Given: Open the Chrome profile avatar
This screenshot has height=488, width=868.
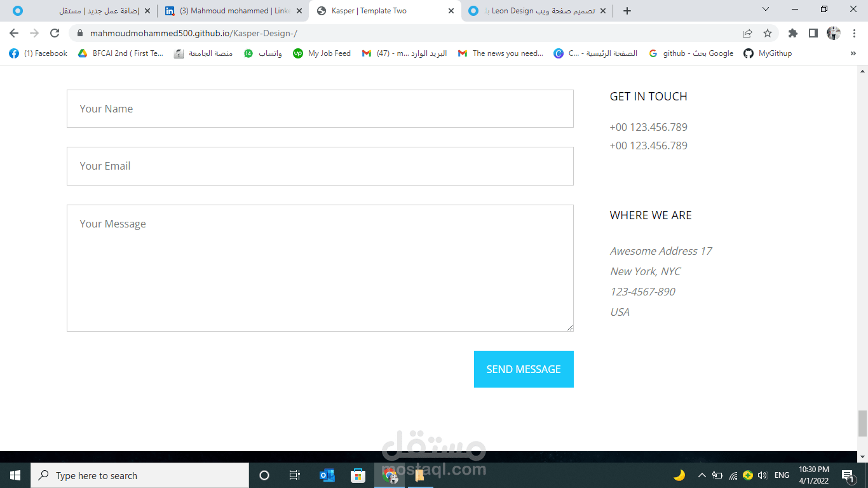Looking at the screenshot, I should coord(834,33).
